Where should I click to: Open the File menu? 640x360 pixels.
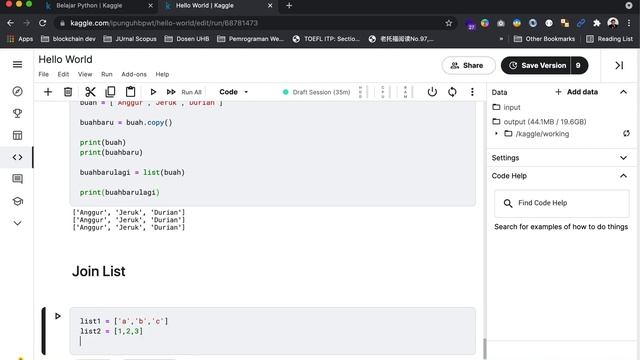pyautogui.click(x=44, y=74)
